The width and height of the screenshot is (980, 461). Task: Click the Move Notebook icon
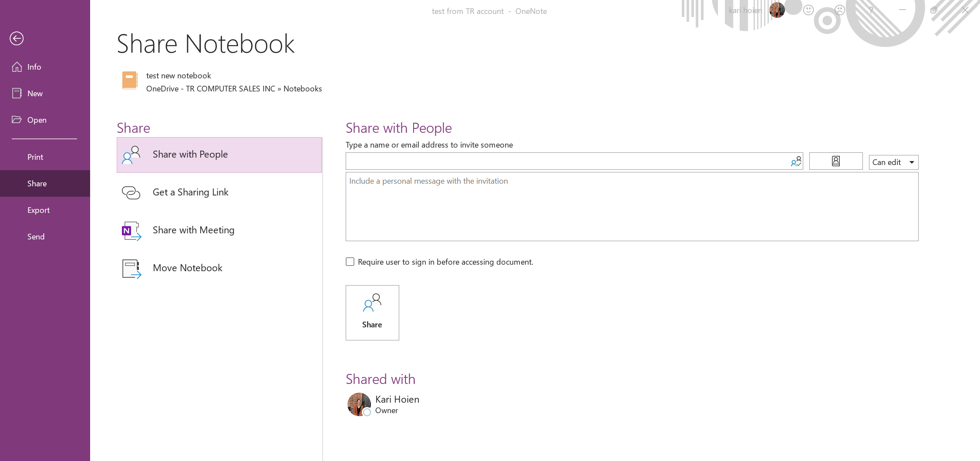tap(131, 269)
